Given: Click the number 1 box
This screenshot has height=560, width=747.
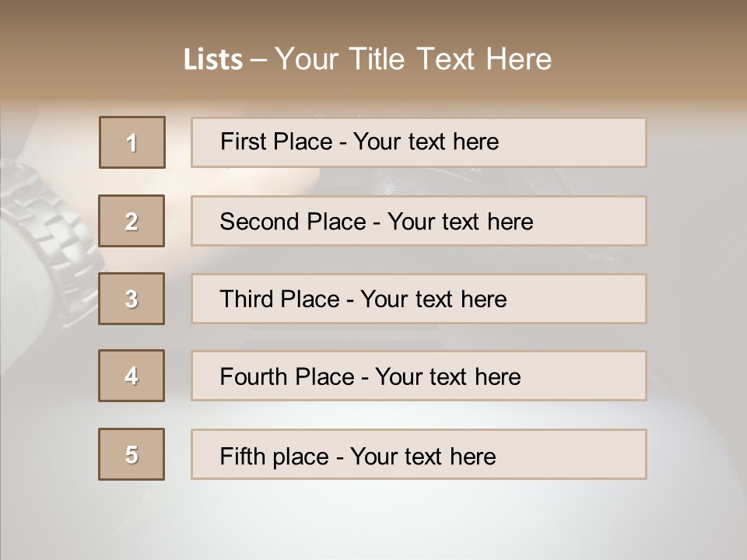Looking at the screenshot, I should [x=132, y=142].
